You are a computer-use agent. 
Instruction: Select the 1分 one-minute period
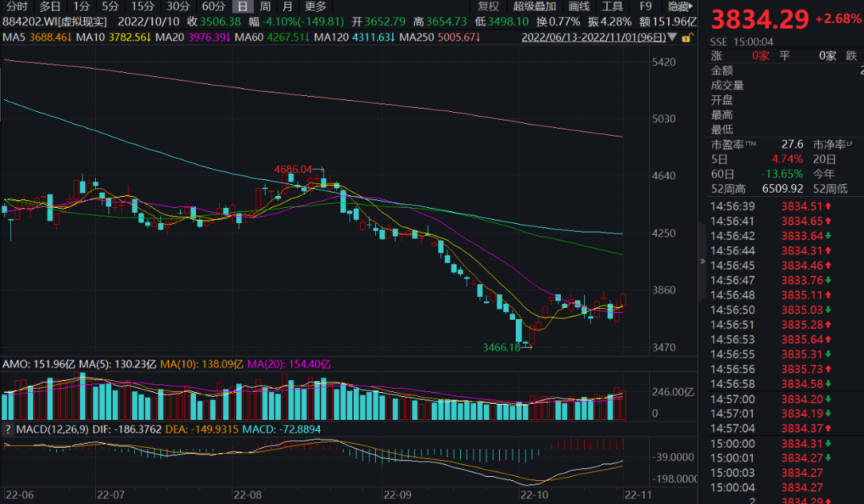[x=82, y=6]
